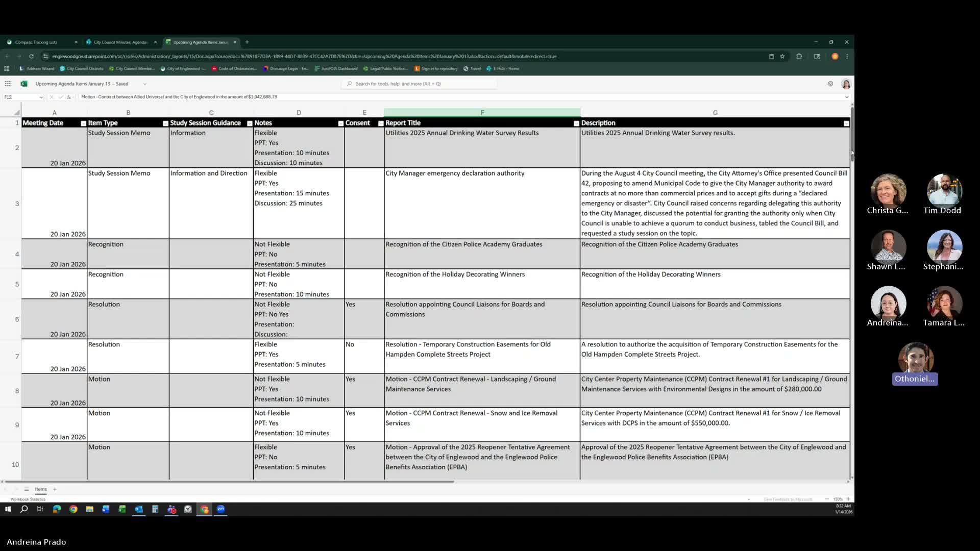Expand the file name dropdown arrow
This screenshot has width=980, height=551.
[x=145, y=84]
